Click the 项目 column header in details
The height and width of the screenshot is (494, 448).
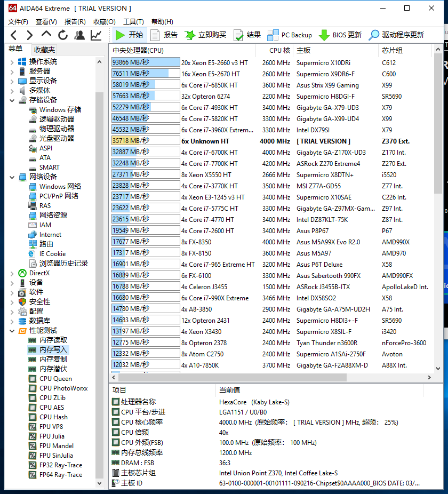pyautogui.click(x=163, y=390)
